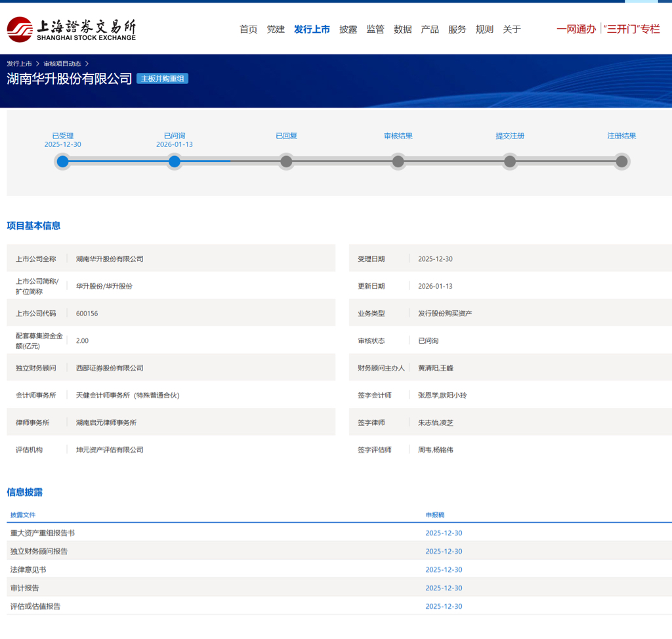The image size is (672, 639).
Task: Click the 一网通办 link
Action: click(x=576, y=30)
